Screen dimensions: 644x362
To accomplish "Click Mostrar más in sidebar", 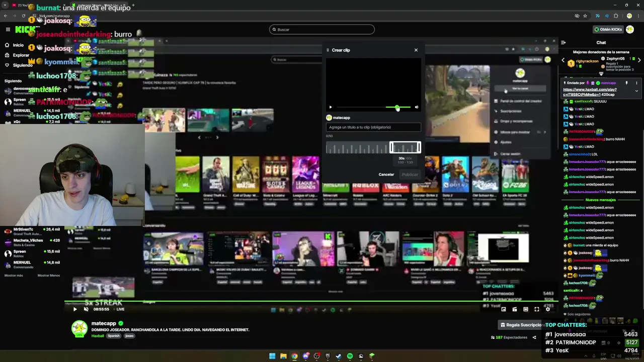I will click(14, 276).
